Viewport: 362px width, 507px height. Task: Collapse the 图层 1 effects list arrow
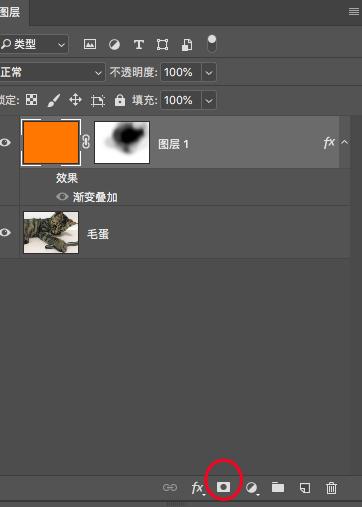tap(344, 142)
